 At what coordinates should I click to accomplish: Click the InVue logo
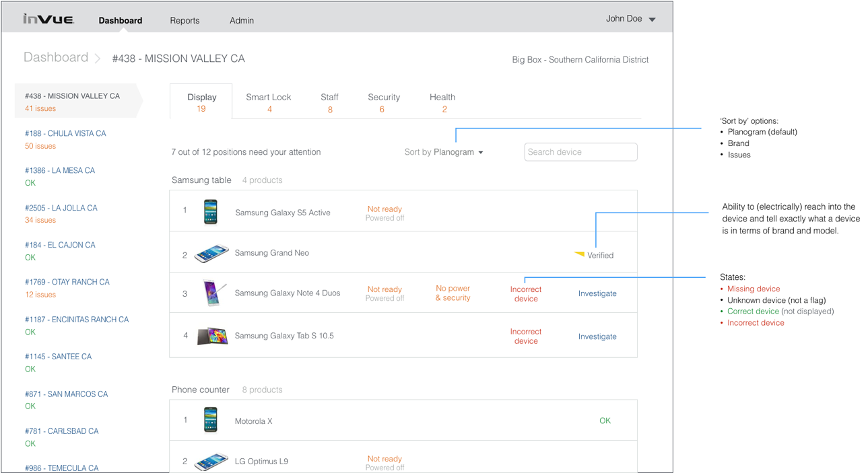48,19
